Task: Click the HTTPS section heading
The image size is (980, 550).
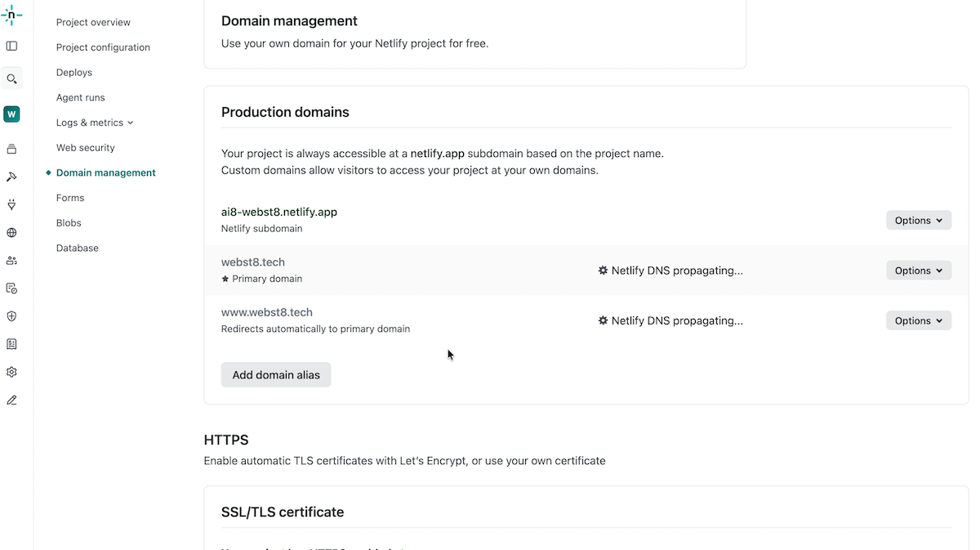Action: point(226,440)
